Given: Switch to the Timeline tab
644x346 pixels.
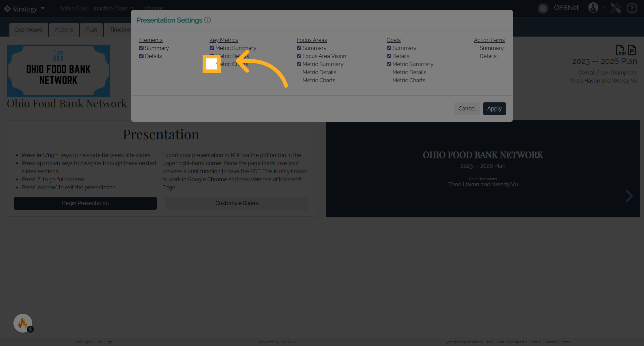Looking at the screenshot, I should tap(118, 30).
